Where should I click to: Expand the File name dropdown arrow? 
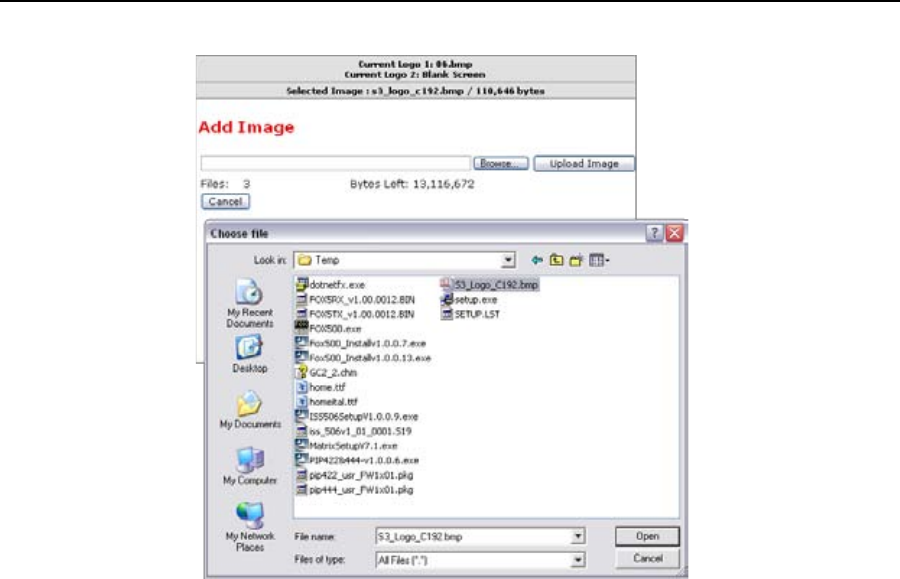[578, 536]
